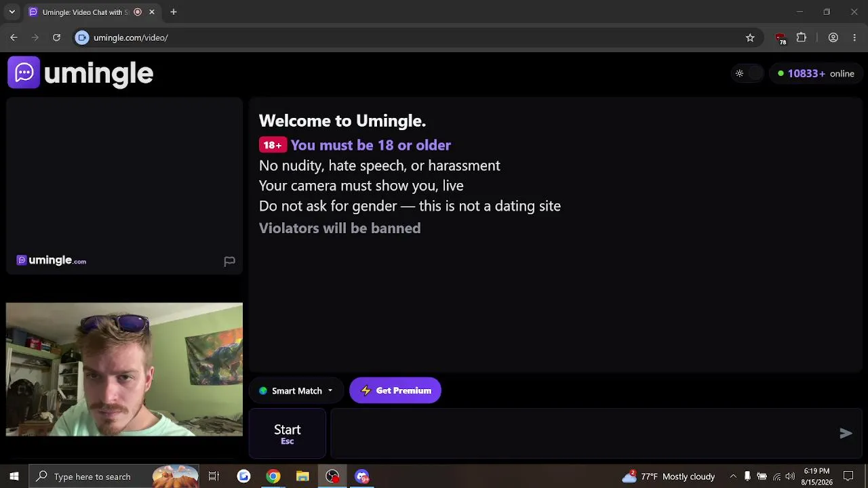The height and width of the screenshot is (488, 868).
Task: Open the red extension with badge 78
Action: point(781,39)
